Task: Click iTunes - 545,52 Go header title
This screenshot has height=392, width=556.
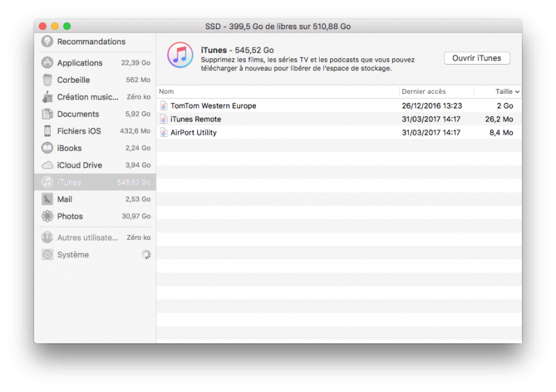Action: click(237, 50)
